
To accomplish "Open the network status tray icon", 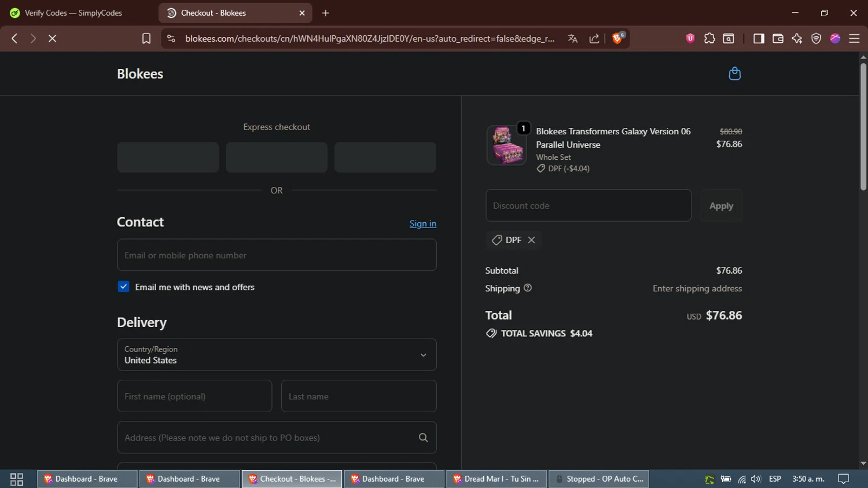I will (x=741, y=479).
